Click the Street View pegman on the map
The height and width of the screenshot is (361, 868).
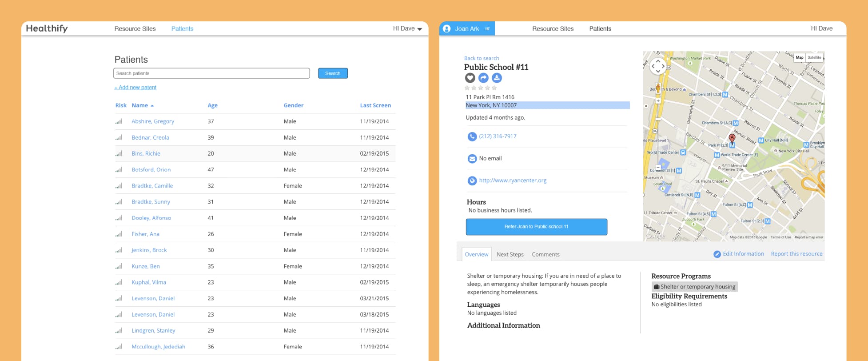coord(658,87)
